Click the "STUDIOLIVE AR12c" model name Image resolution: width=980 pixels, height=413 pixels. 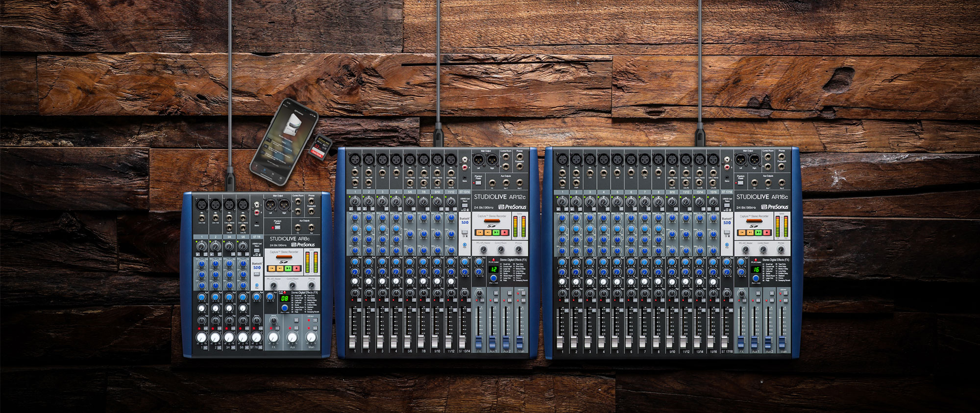[500, 196]
